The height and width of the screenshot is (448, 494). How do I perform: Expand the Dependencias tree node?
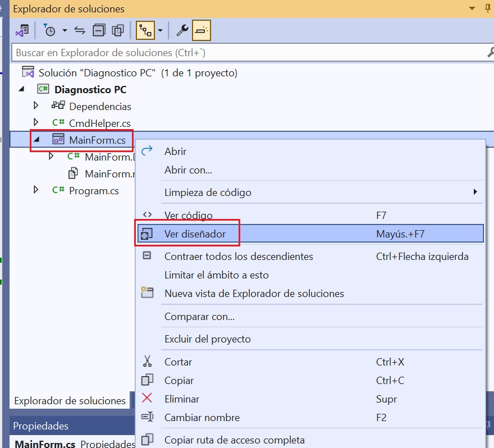pos(36,106)
